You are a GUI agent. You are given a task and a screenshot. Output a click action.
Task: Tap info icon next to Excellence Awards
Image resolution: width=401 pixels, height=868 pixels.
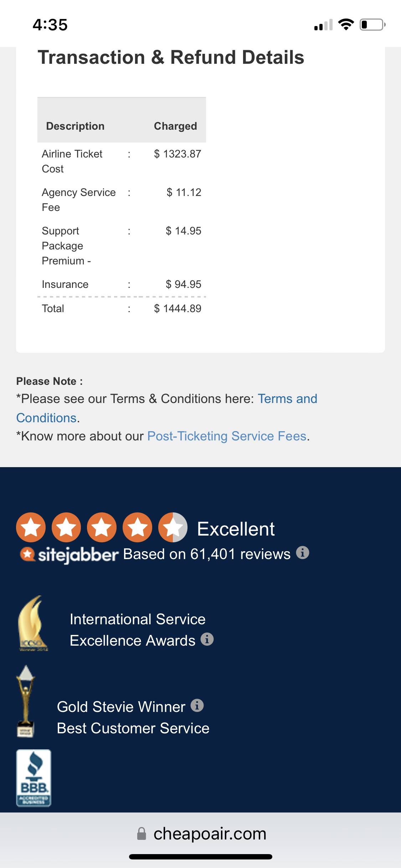tap(207, 639)
